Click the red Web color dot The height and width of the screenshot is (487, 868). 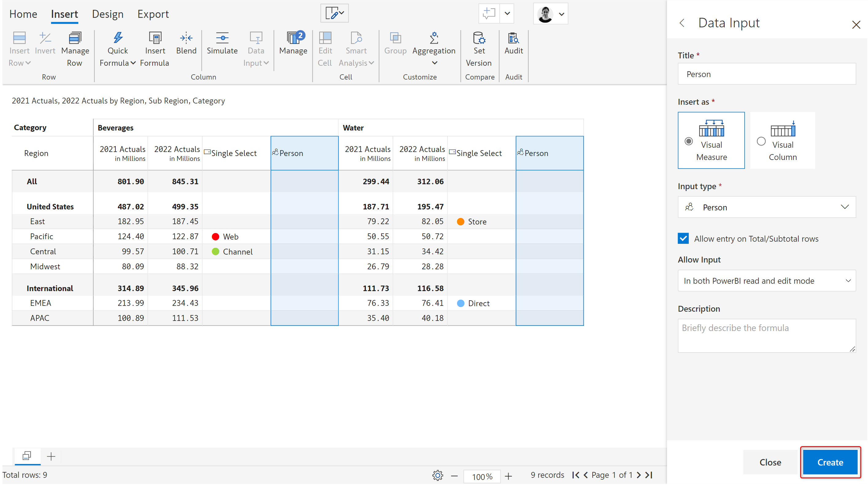(x=215, y=237)
